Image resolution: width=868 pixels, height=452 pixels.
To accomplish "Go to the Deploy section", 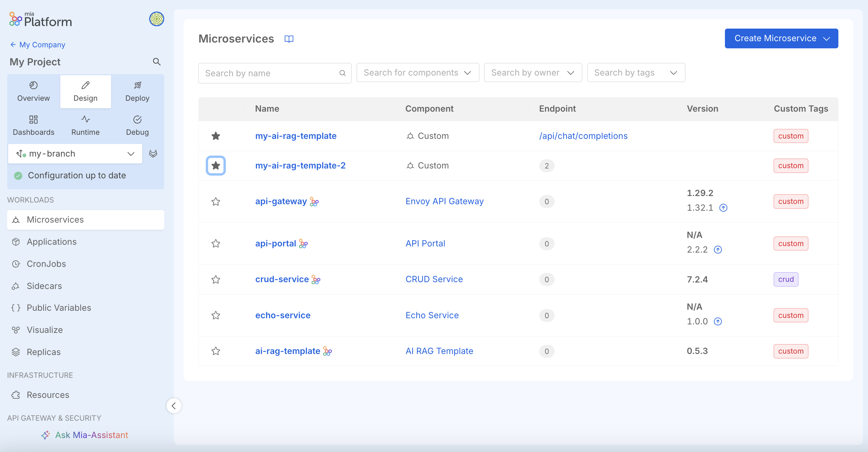I will click(x=137, y=92).
